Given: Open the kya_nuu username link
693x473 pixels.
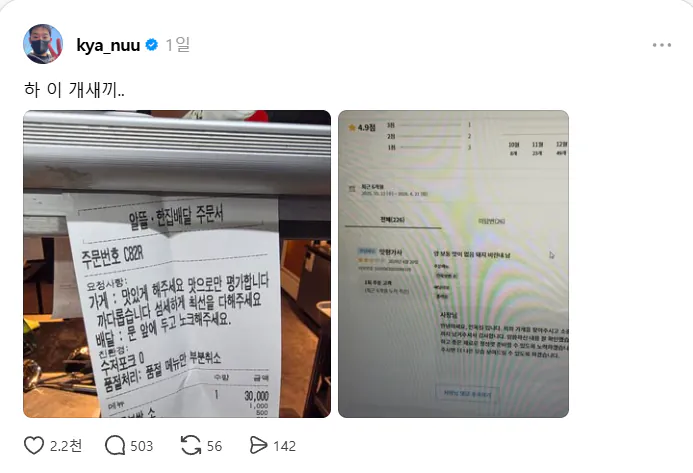Looking at the screenshot, I should (x=108, y=45).
